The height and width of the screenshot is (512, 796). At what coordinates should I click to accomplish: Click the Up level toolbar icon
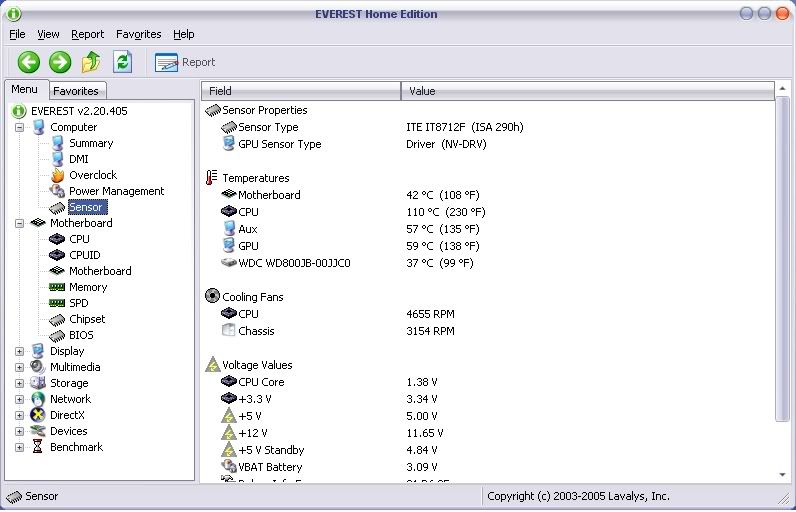click(x=91, y=62)
